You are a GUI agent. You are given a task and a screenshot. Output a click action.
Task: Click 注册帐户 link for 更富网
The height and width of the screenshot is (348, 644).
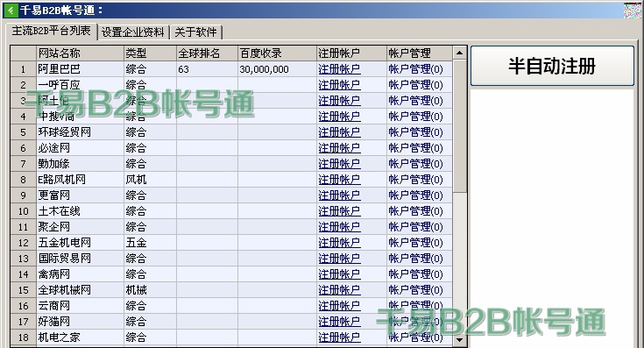coord(339,195)
